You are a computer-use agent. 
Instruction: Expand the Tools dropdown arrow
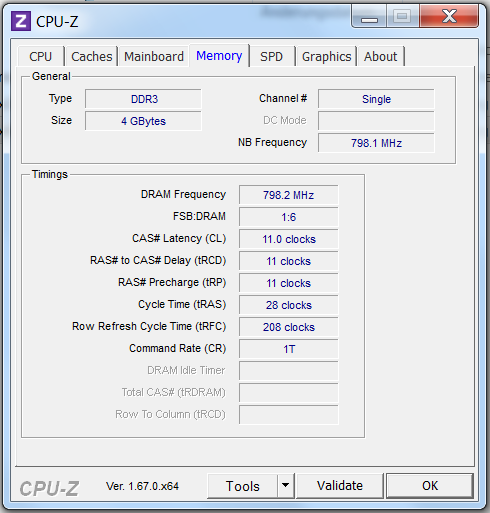pyautogui.click(x=285, y=486)
